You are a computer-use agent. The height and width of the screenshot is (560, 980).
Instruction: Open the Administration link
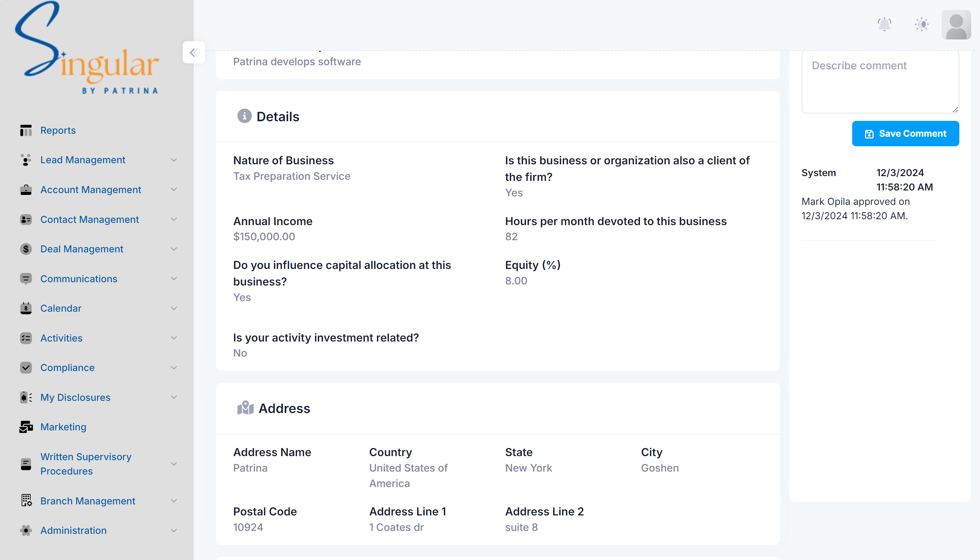[x=73, y=531]
